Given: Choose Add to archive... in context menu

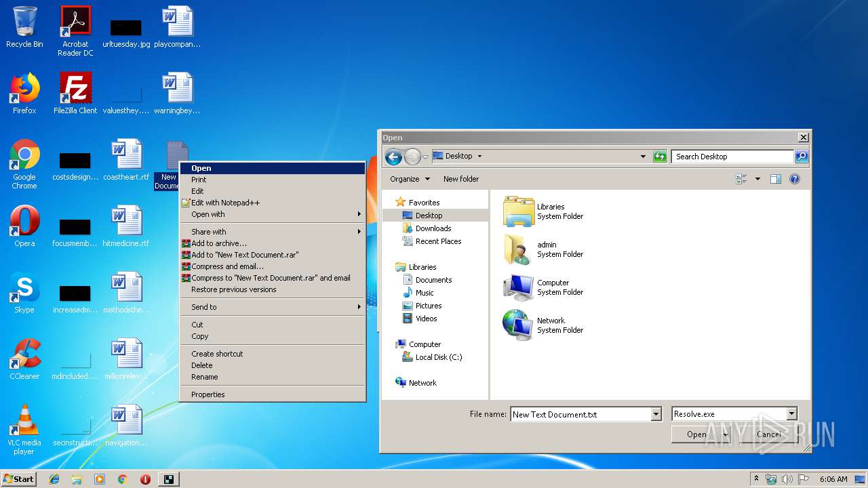Looking at the screenshot, I should click(x=273, y=243).
